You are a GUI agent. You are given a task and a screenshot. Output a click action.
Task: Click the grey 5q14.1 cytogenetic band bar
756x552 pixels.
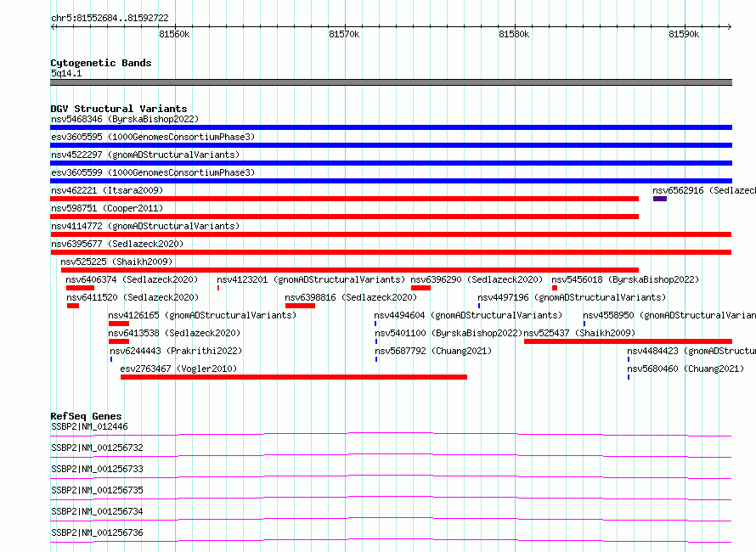pyautogui.click(x=391, y=82)
